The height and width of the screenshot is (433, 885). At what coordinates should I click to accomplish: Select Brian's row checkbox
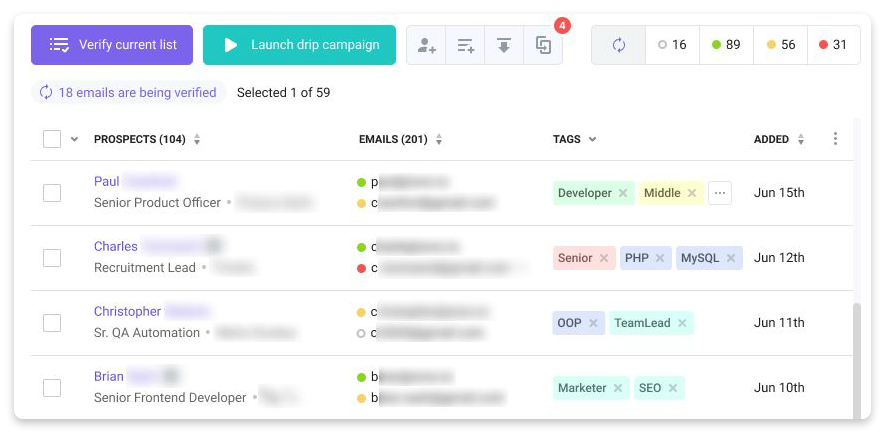click(x=52, y=388)
